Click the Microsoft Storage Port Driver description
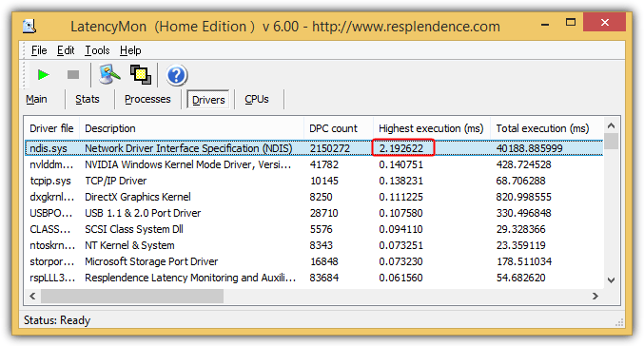 click(x=151, y=261)
